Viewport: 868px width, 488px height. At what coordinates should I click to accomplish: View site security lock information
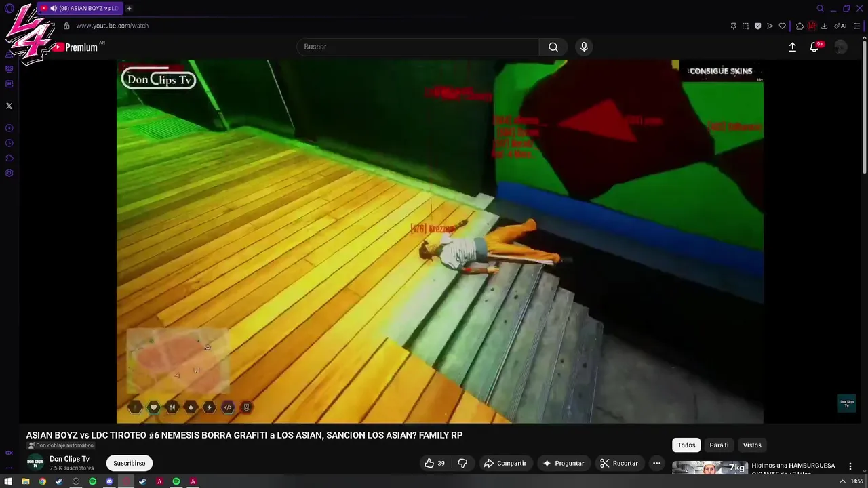point(66,26)
